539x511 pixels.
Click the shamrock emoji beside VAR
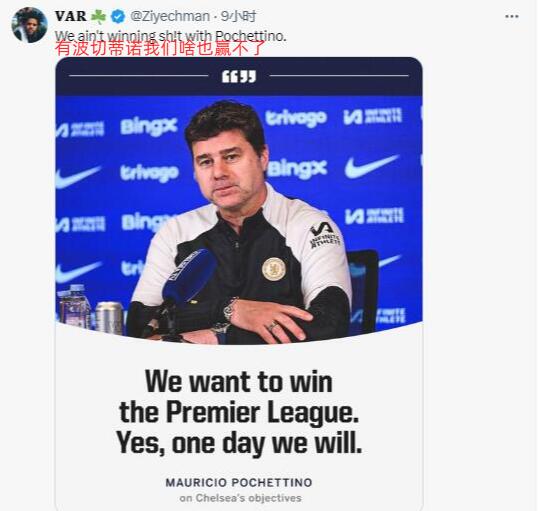pyautogui.click(x=98, y=16)
